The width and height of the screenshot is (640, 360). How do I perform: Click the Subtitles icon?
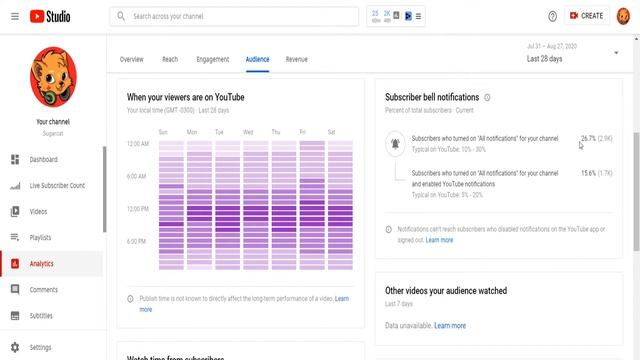[15, 316]
